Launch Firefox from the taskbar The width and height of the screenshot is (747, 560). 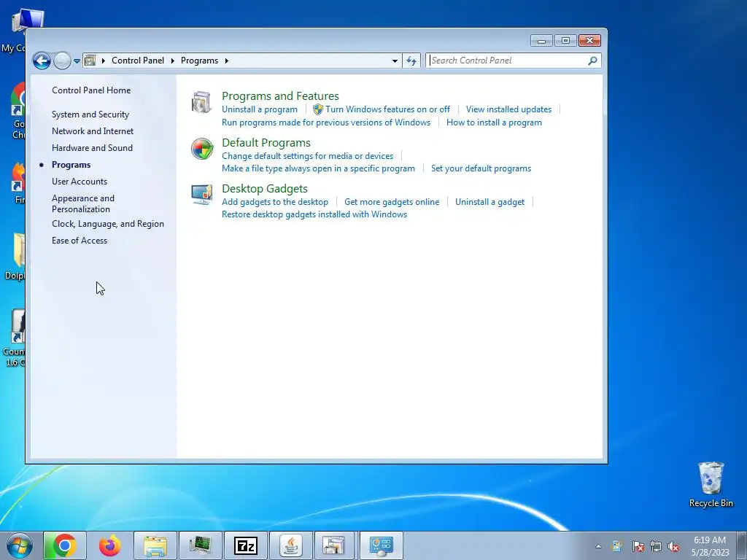(x=109, y=545)
